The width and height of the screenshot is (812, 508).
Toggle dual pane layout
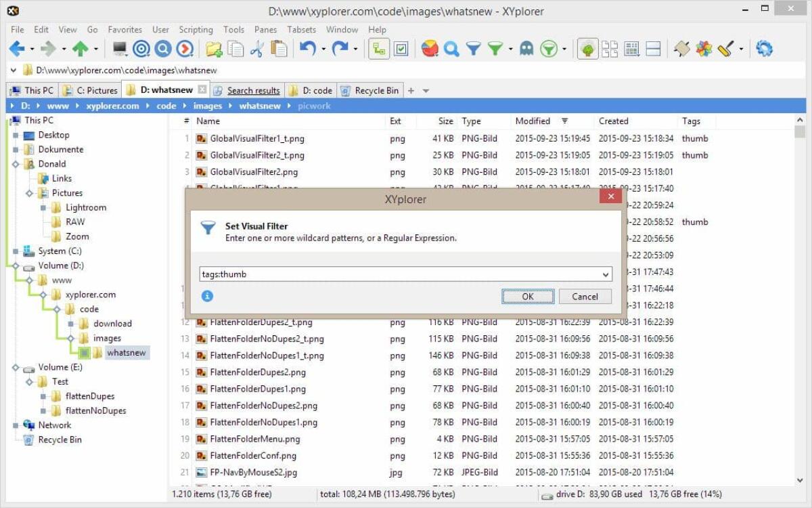[x=653, y=48]
